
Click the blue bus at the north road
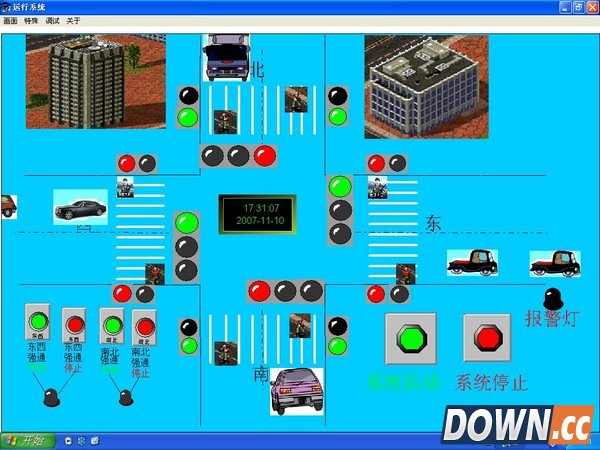click(225, 58)
